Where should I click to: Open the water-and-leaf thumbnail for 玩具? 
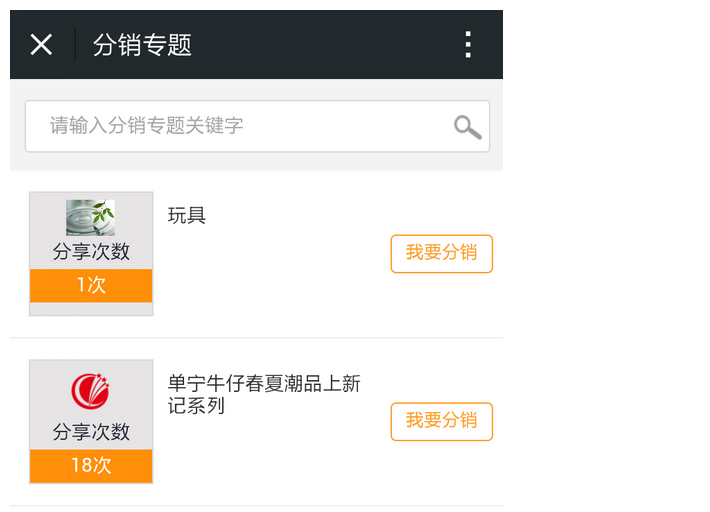[x=90, y=217]
